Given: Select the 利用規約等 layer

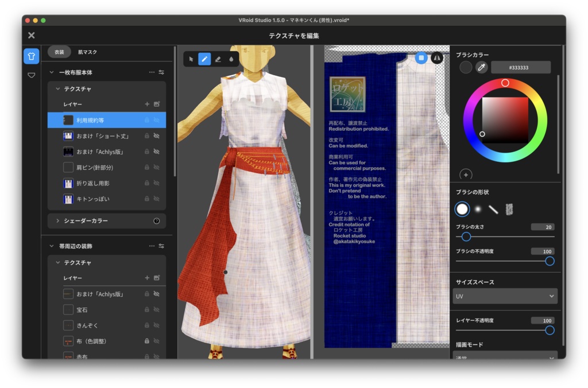Looking at the screenshot, I should pos(107,120).
